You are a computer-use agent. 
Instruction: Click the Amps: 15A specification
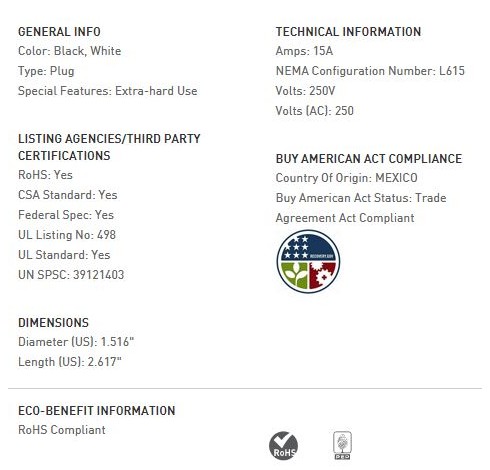point(304,51)
